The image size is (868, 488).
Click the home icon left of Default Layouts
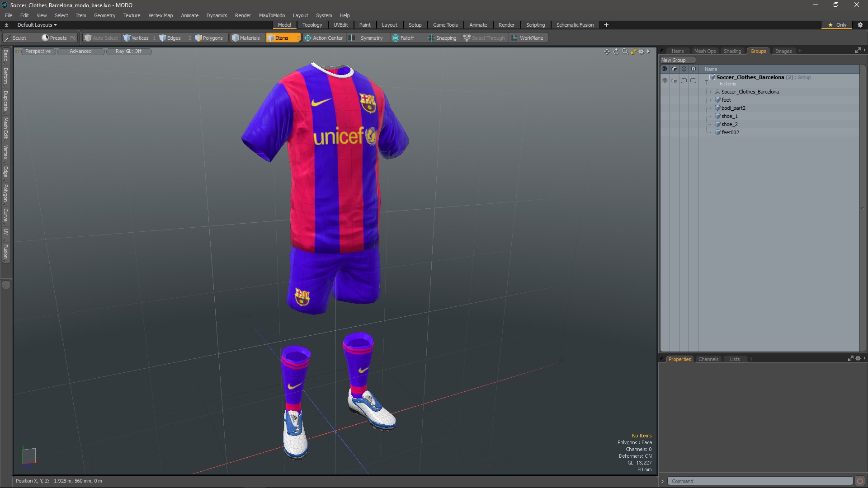[6, 25]
